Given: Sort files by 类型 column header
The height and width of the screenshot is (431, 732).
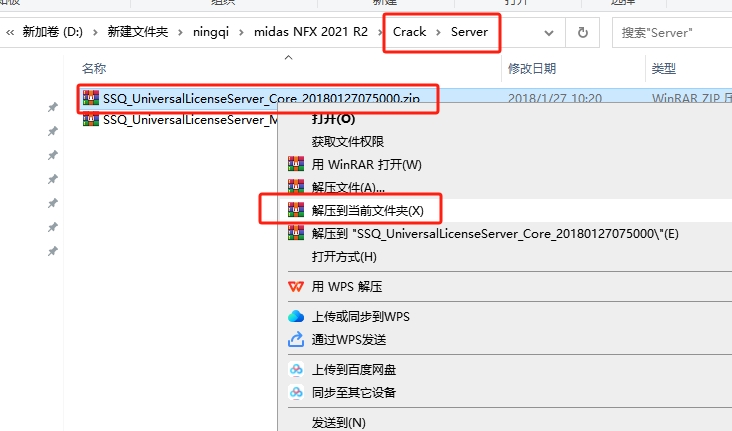Looking at the screenshot, I should [663, 69].
